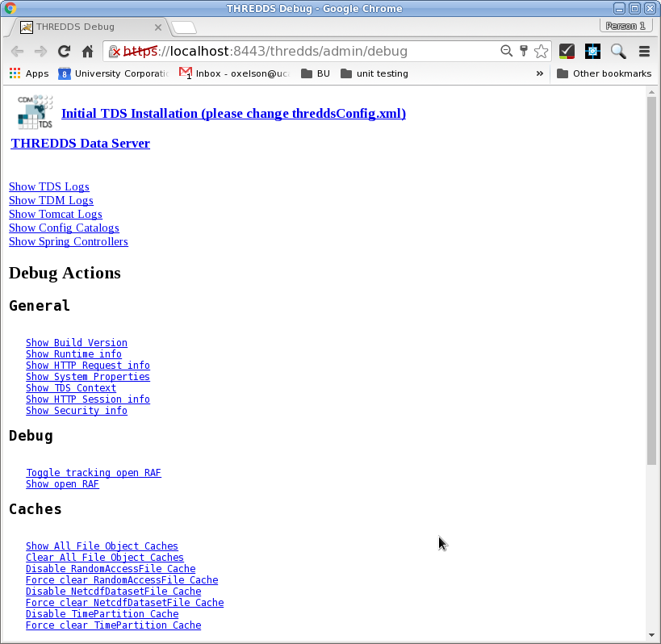Image resolution: width=661 pixels, height=644 pixels.
Task: Open the THREDDS Data Server link
Action: coord(80,143)
